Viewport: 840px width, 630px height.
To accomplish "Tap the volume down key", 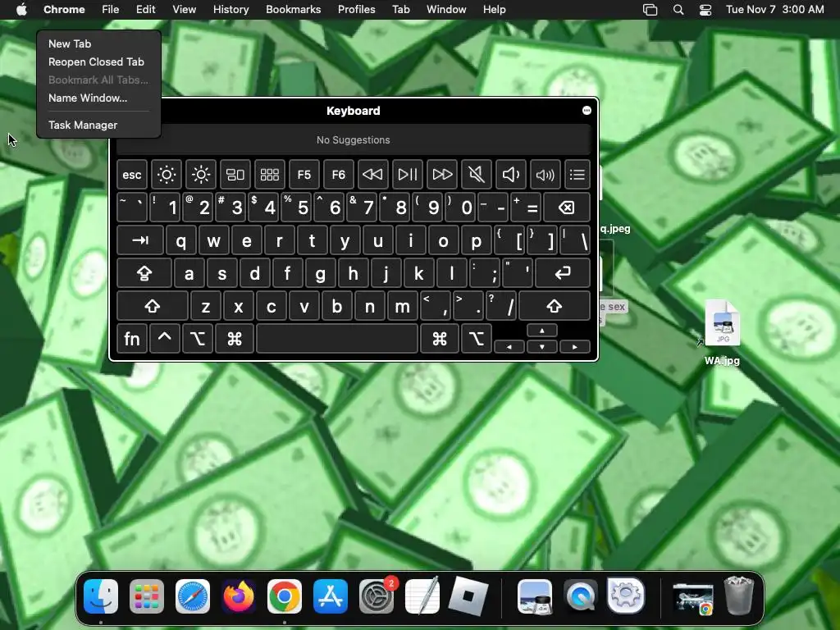I will pyautogui.click(x=510, y=175).
